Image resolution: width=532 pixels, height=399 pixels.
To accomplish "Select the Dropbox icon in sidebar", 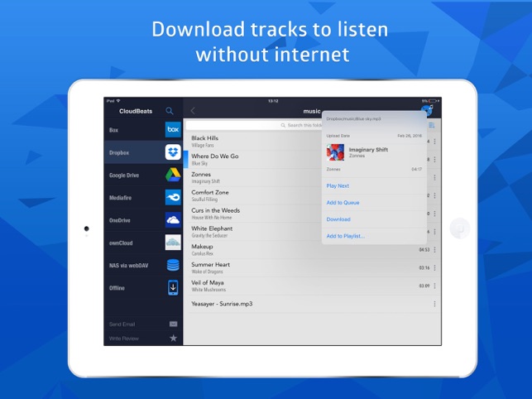I will click(173, 152).
